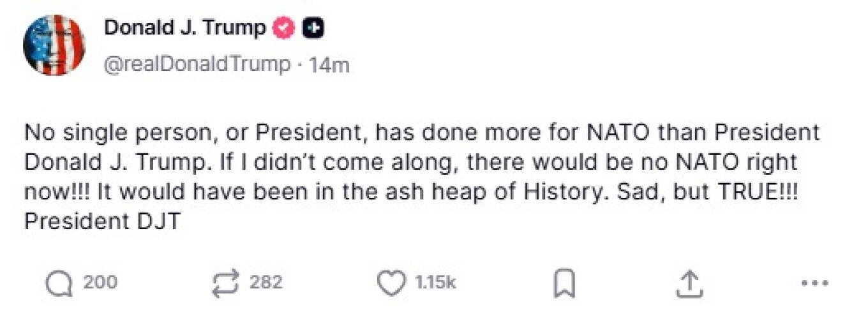Click the black plus badge beside name
Image resolution: width=868 pixels, height=328 pixels.
click(313, 28)
